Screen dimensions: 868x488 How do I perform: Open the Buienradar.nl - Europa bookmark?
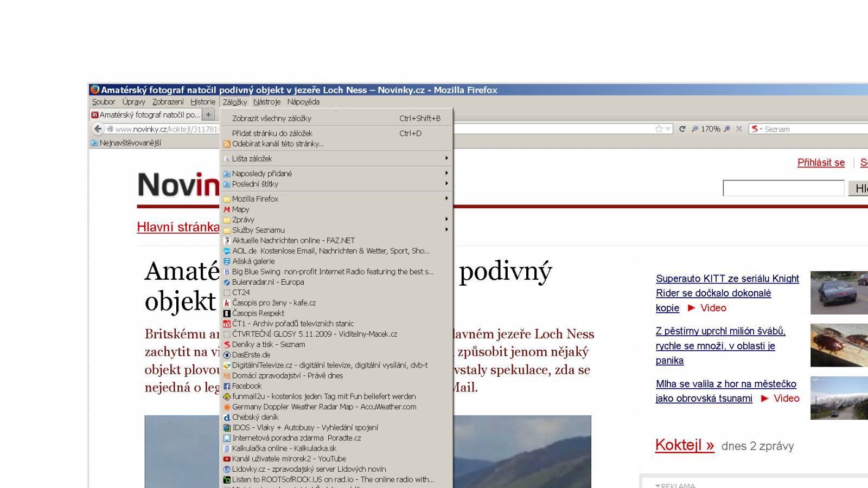(336, 282)
